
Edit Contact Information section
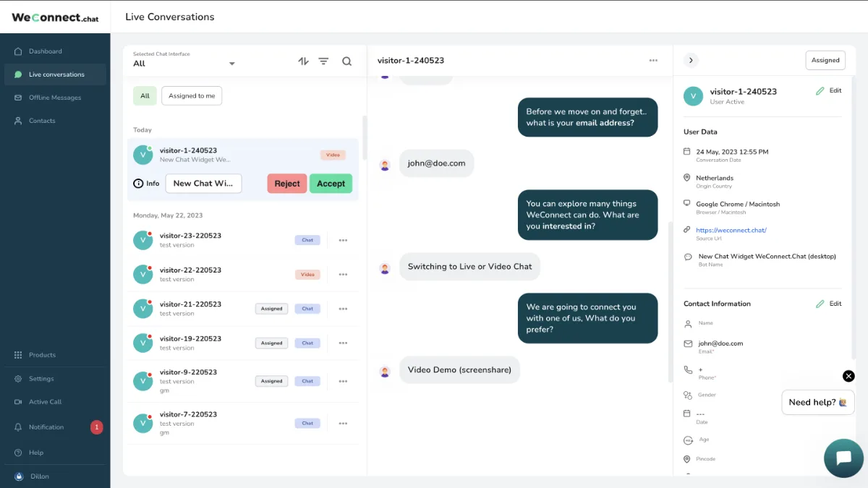coord(829,304)
